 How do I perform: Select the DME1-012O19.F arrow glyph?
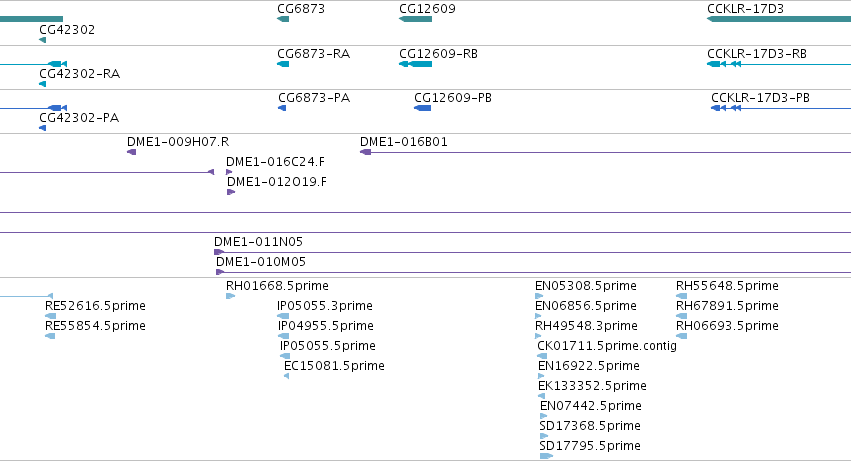pos(231,192)
